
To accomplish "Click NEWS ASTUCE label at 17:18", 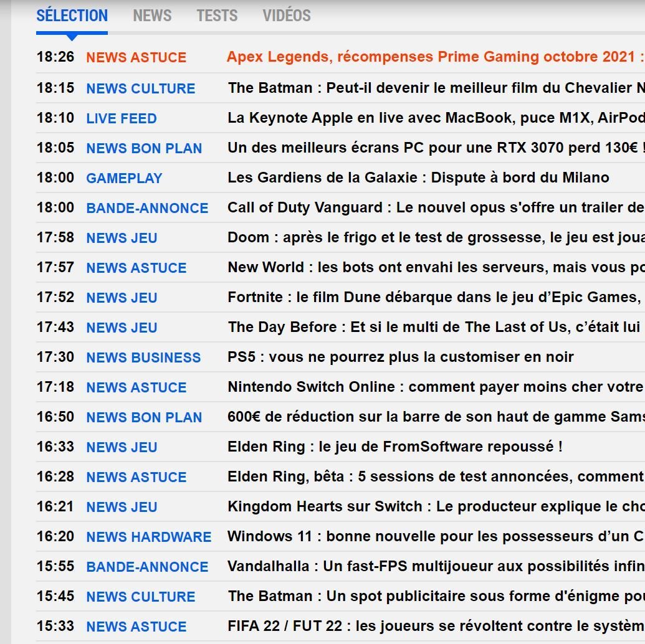I will [136, 387].
